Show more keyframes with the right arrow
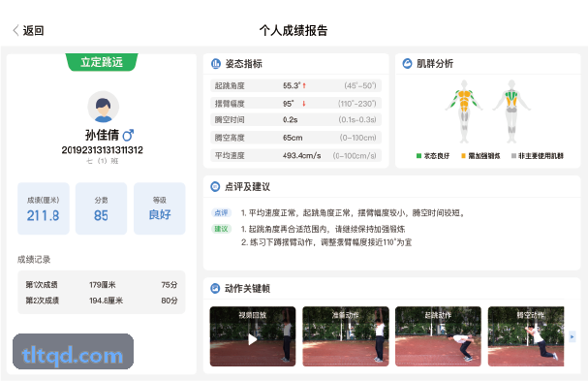Image resolution: width=588 pixels, height=381 pixels. click(x=572, y=336)
